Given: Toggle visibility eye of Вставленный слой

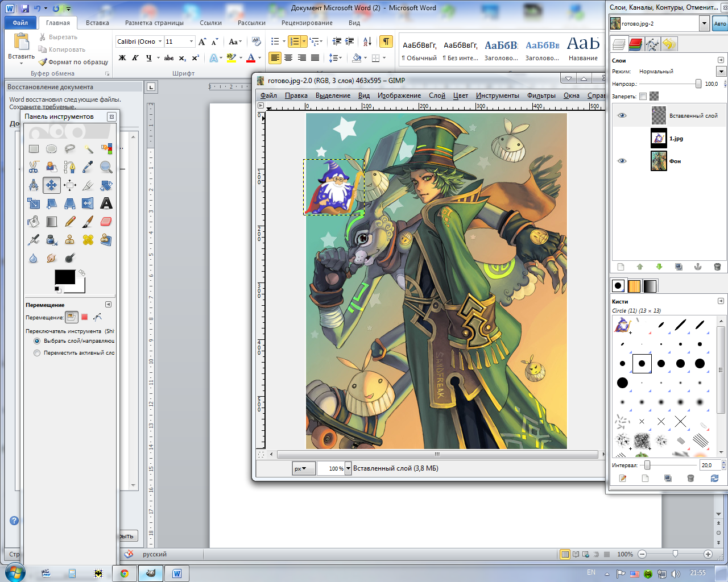Looking at the screenshot, I should tap(622, 115).
